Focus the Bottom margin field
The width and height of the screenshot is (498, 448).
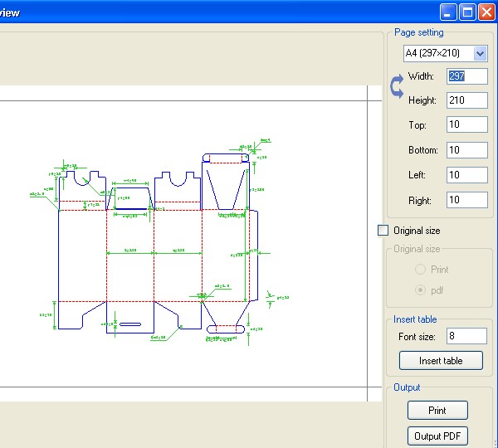point(466,150)
